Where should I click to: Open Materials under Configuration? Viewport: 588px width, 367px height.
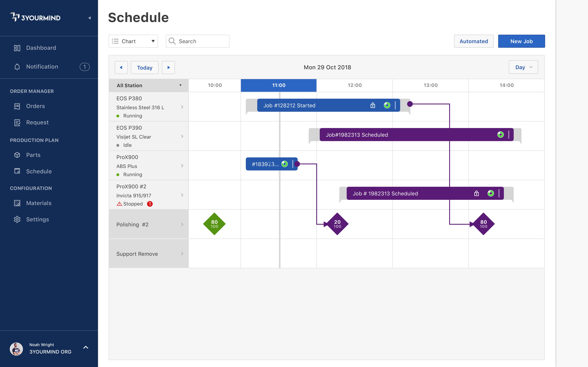click(39, 203)
